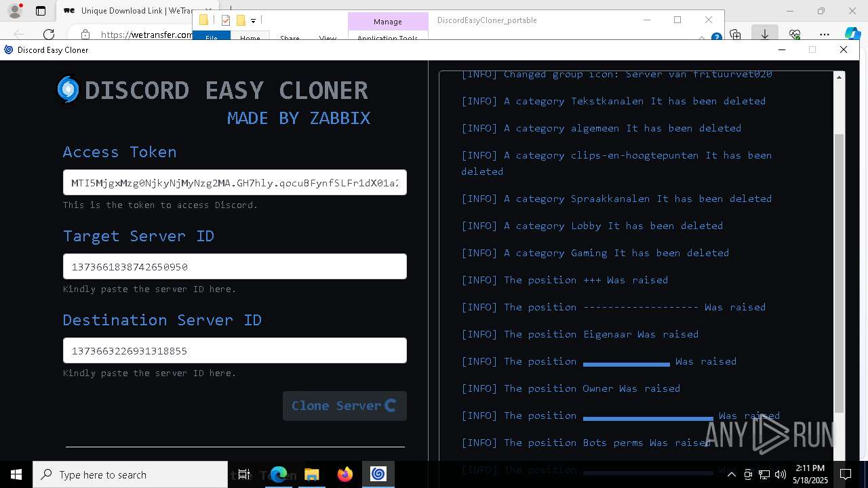Click the log panel vertical scrollbar thumb

[x=840, y=272]
